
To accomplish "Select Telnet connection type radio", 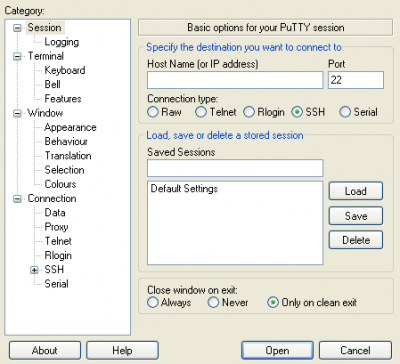I will (201, 112).
